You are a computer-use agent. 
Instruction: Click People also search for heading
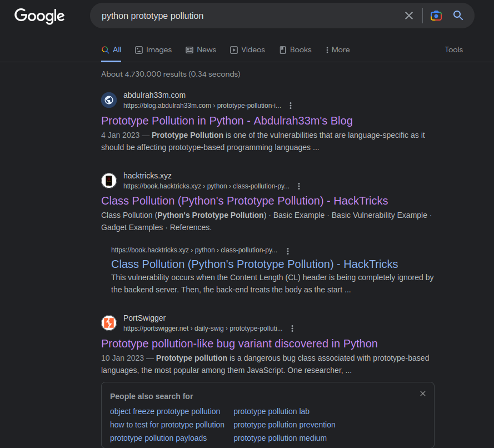[x=151, y=396]
